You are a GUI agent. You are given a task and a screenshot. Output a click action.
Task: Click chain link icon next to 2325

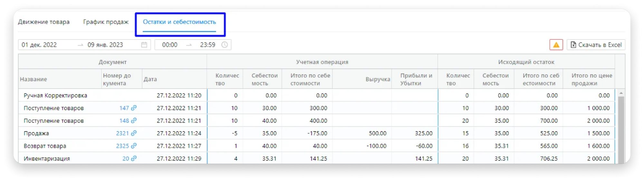coord(134,146)
